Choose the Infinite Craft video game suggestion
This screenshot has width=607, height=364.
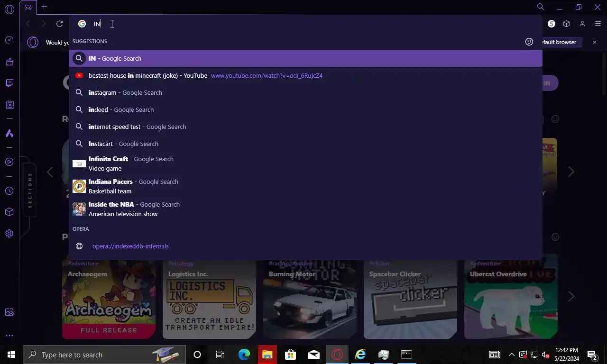305,164
